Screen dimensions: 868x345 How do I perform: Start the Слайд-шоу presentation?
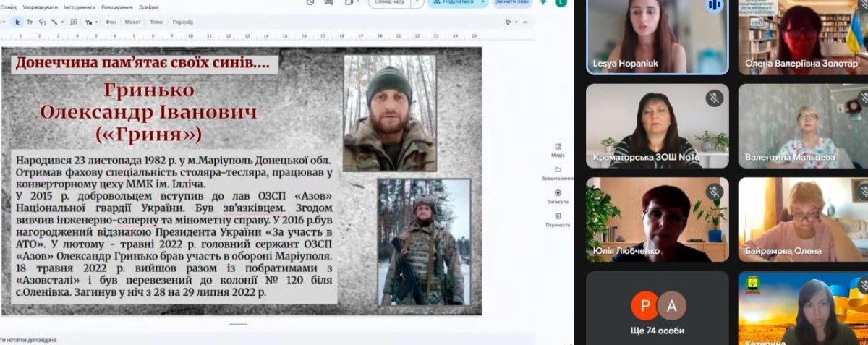pyautogui.click(x=389, y=2)
